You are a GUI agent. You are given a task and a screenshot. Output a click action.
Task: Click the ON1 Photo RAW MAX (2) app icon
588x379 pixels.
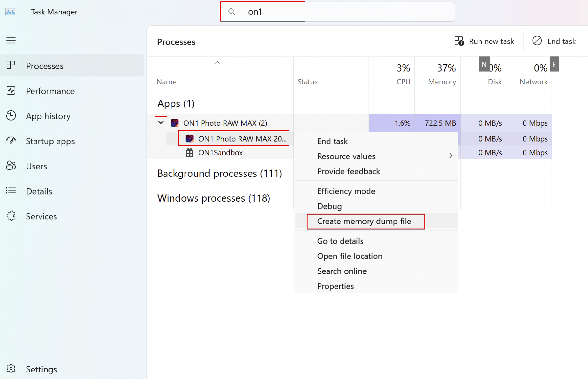[175, 123]
